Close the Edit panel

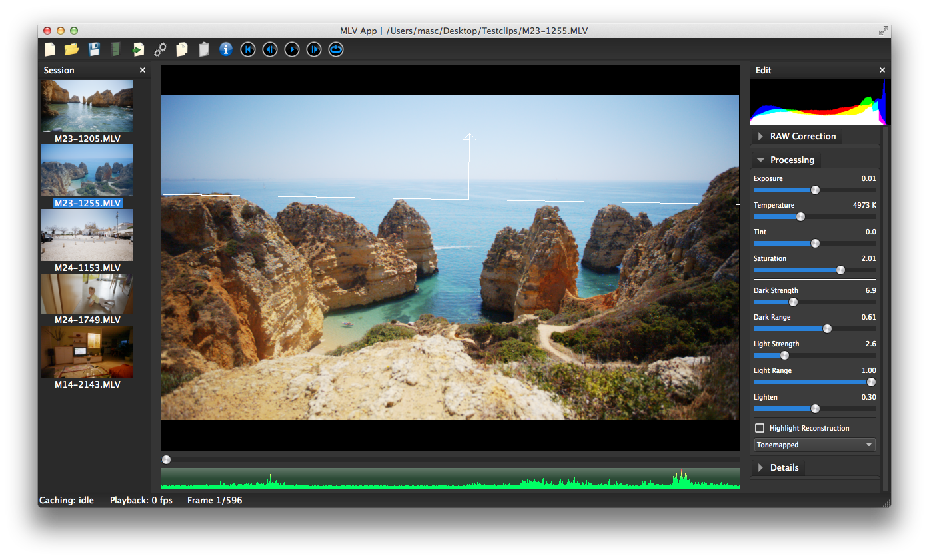[x=882, y=70]
